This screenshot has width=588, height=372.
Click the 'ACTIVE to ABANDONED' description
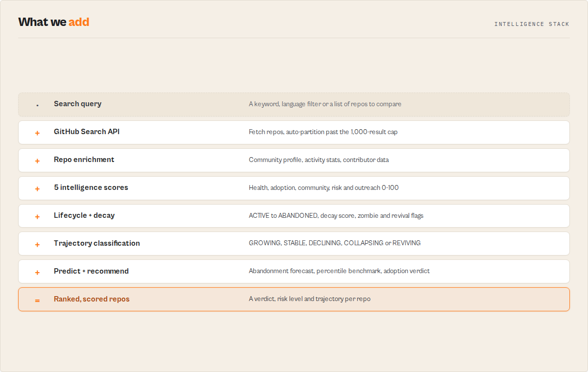coord(336,216)
